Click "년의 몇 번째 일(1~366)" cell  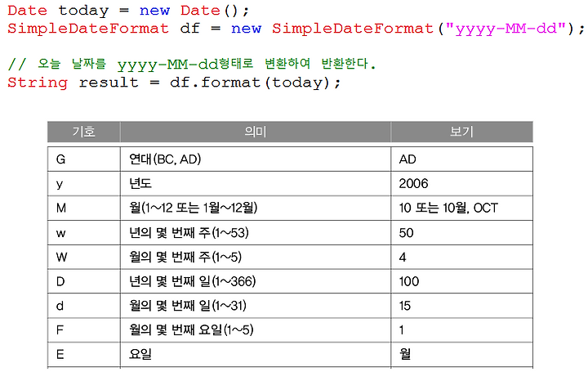pyautogui.click(x=256, y=281)
